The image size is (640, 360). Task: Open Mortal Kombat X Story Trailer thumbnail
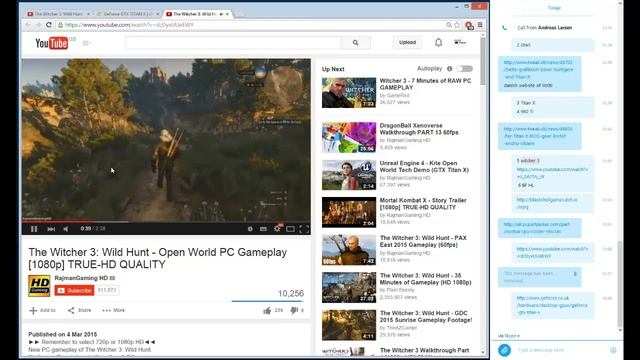click(349, 212)
